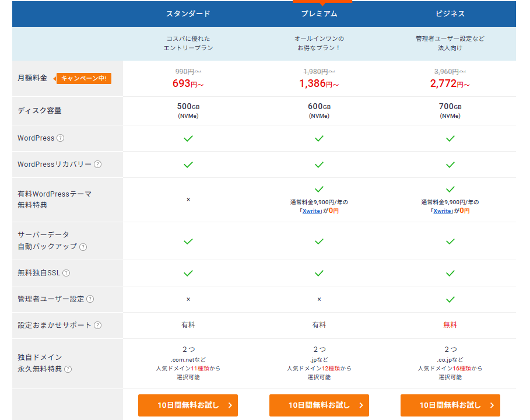Click help icon beside WordPressリカバリー
530x420 pixels.
tap(97, 164)
